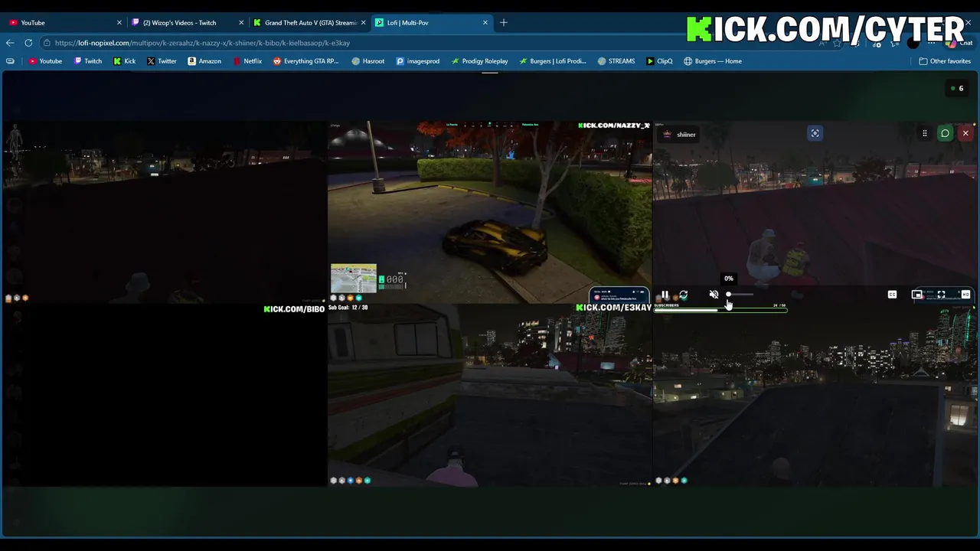Open the Burgers — Home bookmark
Viewport: 980px width, 551px height.
click(x=713, y=61)
